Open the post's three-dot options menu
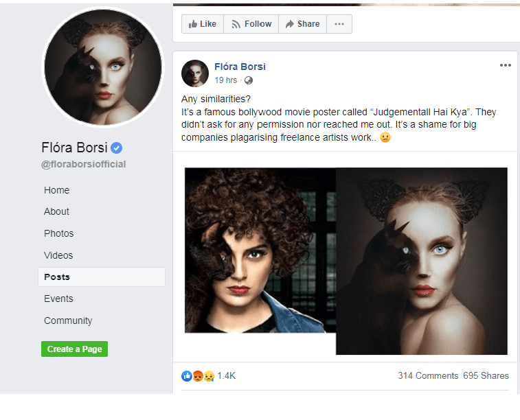 tap(506, 65)
